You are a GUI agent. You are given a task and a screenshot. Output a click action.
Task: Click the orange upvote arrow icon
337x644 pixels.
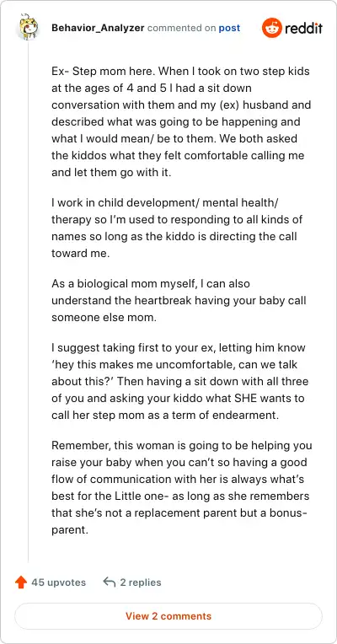[x=20, y=582]
